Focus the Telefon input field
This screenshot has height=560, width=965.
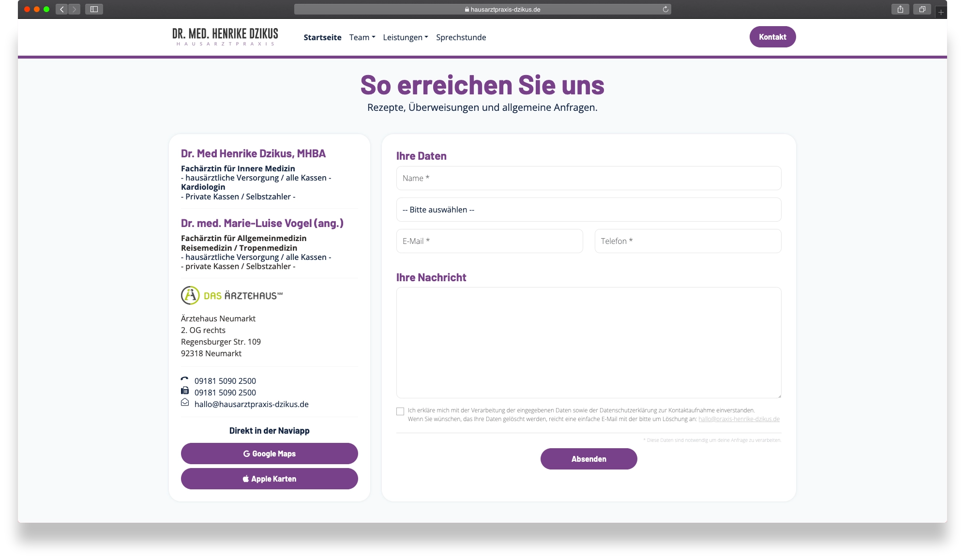point(688,241)
